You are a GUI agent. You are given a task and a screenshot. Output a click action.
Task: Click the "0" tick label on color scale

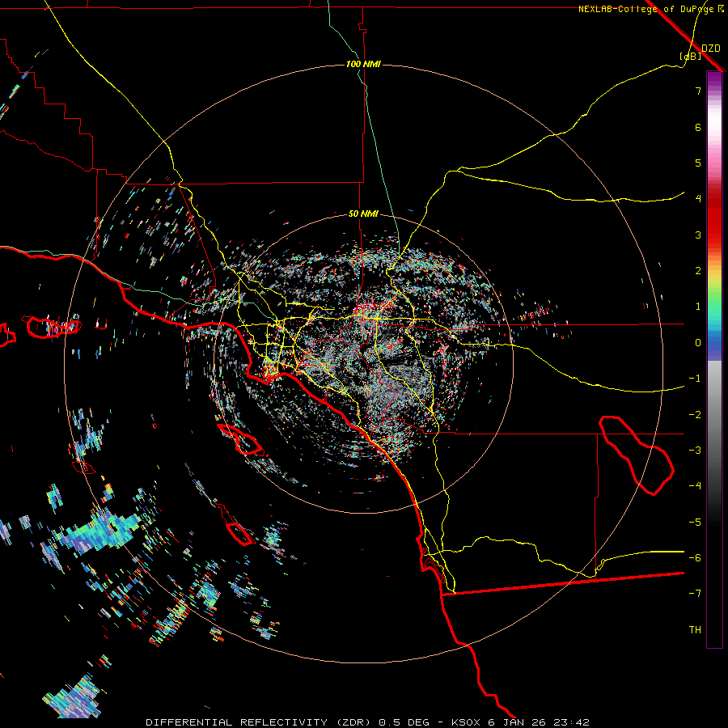point(698,343)
